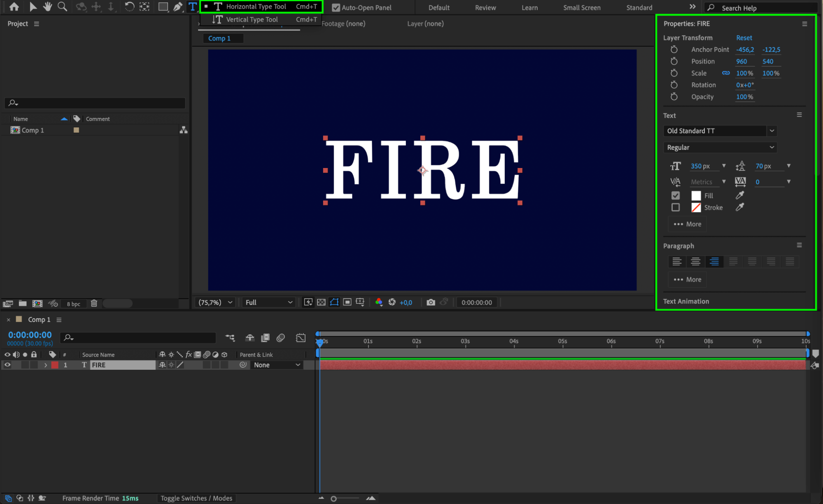Viewport: 823px width, 504px height.
Task: Click the trash delete icon in Project panel
Action: point(94,303)
